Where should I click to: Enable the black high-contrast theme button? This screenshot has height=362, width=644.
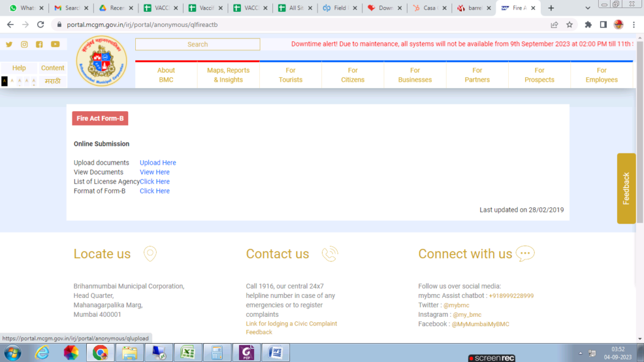4,81
